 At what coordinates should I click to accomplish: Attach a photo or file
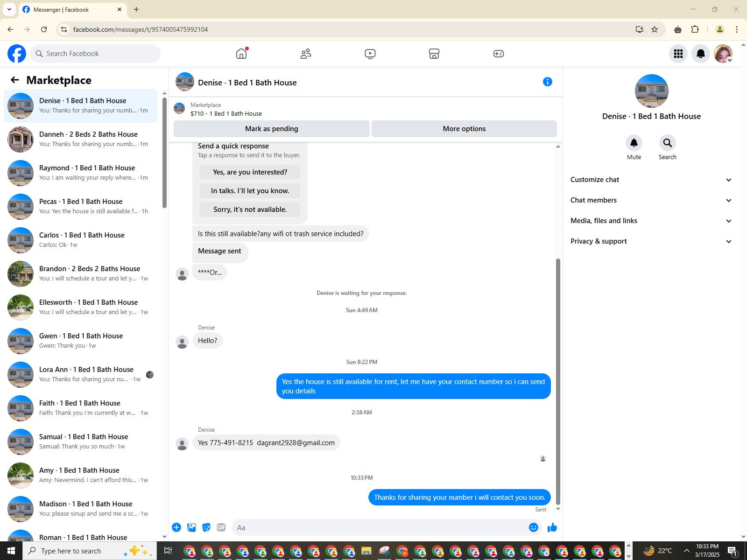coord(191,527)
